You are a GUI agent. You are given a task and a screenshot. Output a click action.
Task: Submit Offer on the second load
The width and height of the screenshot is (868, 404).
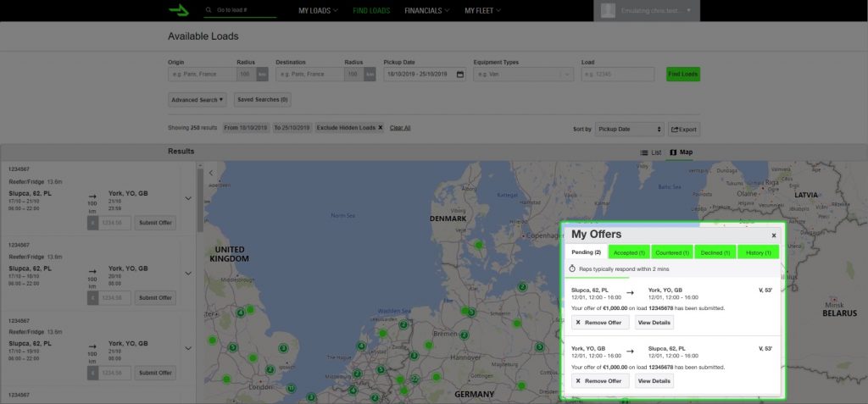click(156, 298)
